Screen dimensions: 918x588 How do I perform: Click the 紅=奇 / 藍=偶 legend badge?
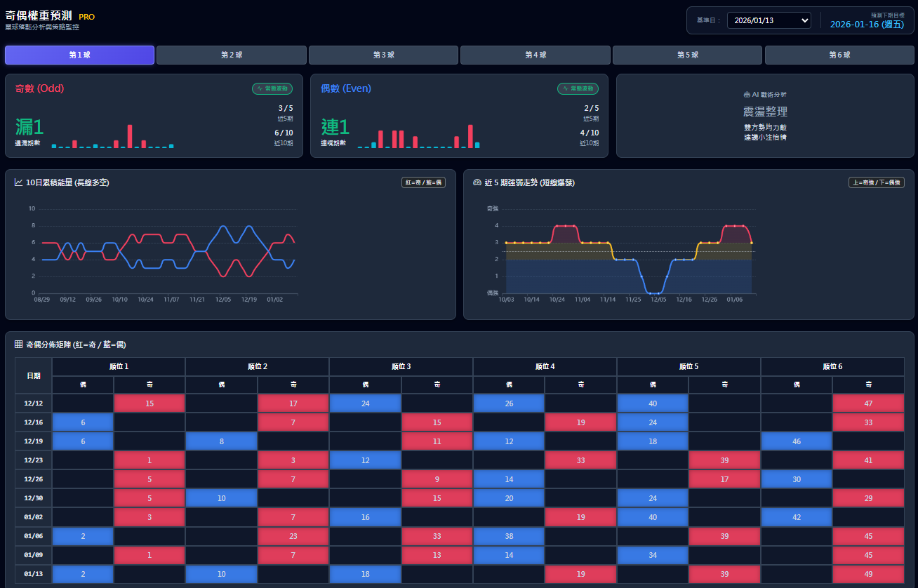point(423,182)
